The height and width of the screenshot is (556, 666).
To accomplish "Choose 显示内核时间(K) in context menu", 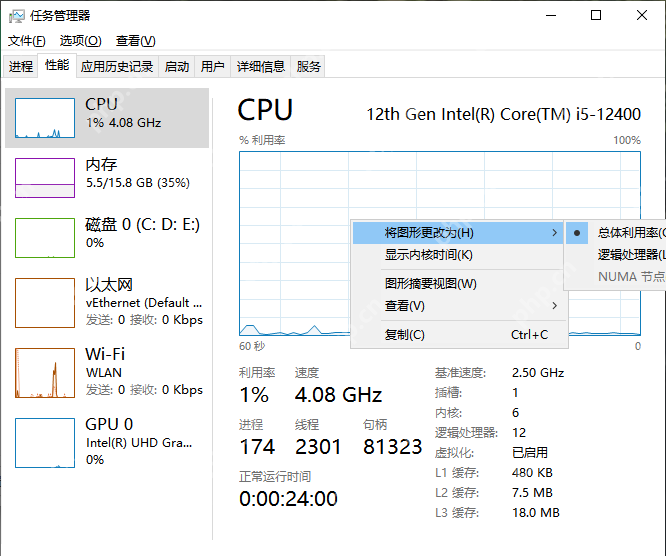I will 458,255.
